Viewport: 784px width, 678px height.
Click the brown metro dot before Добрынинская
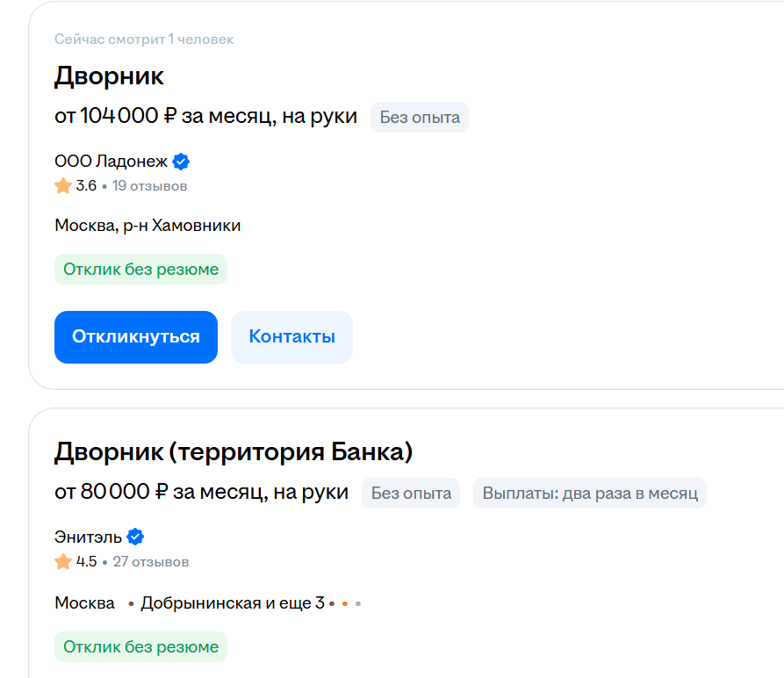[131, 603]
